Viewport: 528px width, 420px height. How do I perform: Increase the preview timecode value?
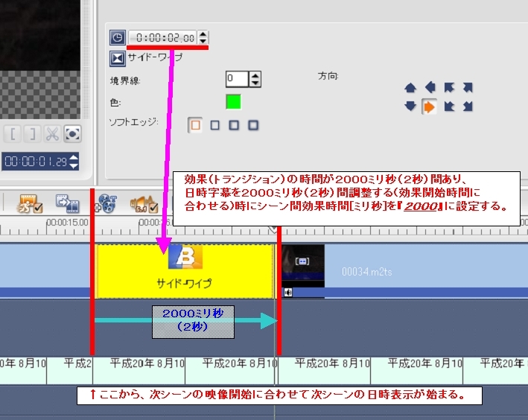74,157
